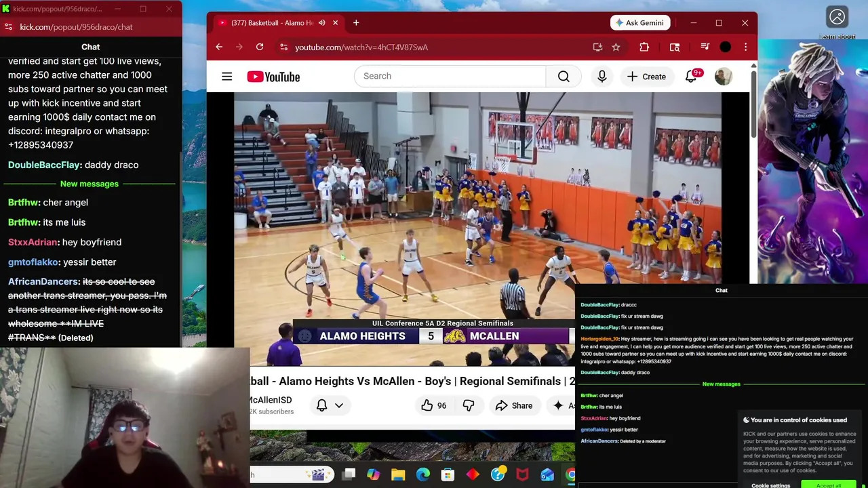Image resolution: width=868 pixels, height=488 pixels.
Task: Open YouTube notifications bell
Action: tap(691, 76)
